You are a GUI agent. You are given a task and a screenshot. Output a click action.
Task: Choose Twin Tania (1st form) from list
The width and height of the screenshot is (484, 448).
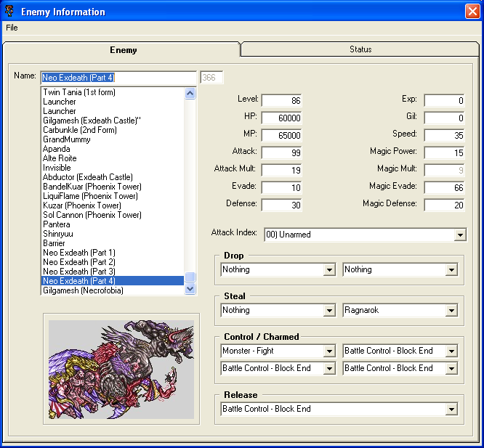[79, 92]
